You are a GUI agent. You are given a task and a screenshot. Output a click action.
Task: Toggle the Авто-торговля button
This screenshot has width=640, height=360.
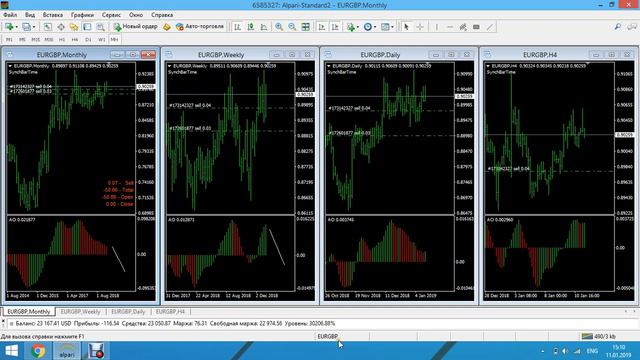click(x=200, y=27)
